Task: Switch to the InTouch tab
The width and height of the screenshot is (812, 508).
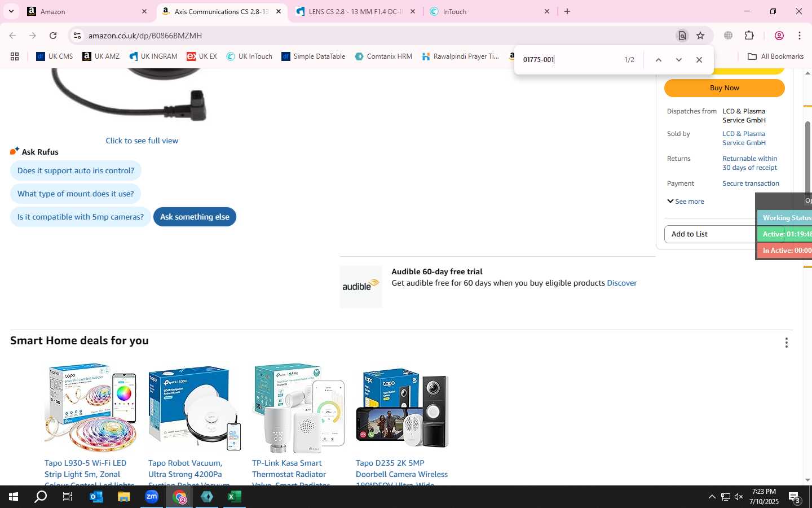Action: coord(489,11)
